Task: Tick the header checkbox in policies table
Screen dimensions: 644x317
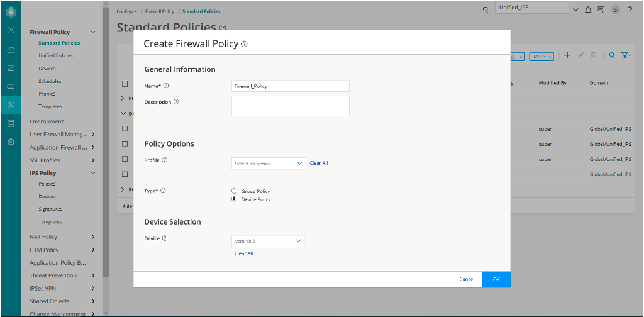Action: 125,83
